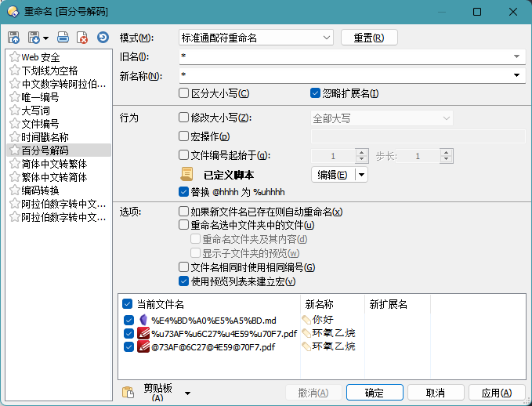Toggle 如果新文件名已存在则自动重命名 checkbox

tap(184, 212)
